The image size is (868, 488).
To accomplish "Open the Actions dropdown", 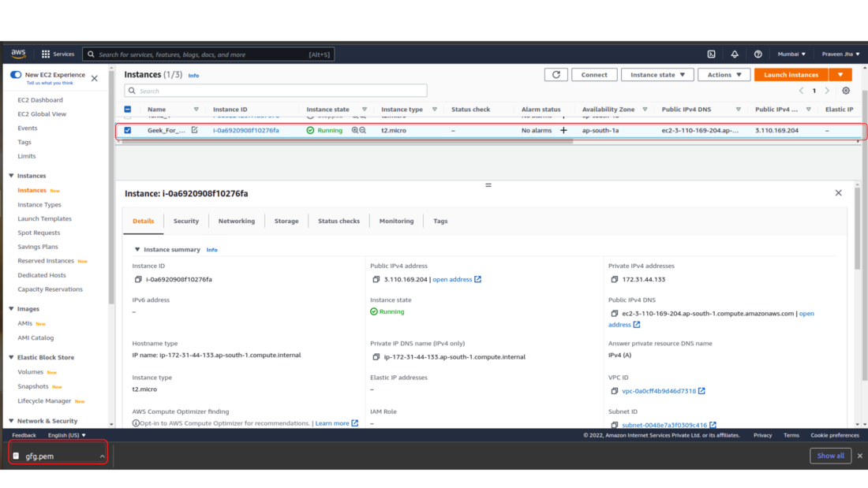I will pyautogui.click(x=724, y=75).
